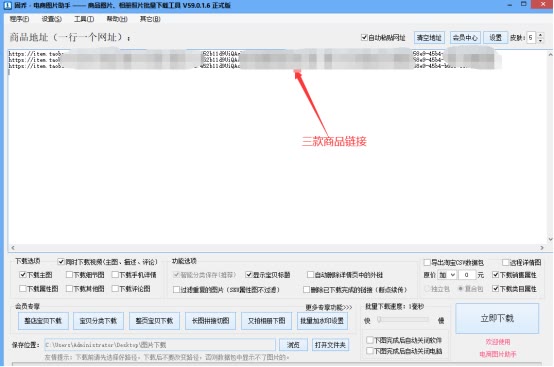Open 批量加水印设置 button
The height and width of the screenshot is (367, 554).
pyautogui.click(x=322, y=321)
